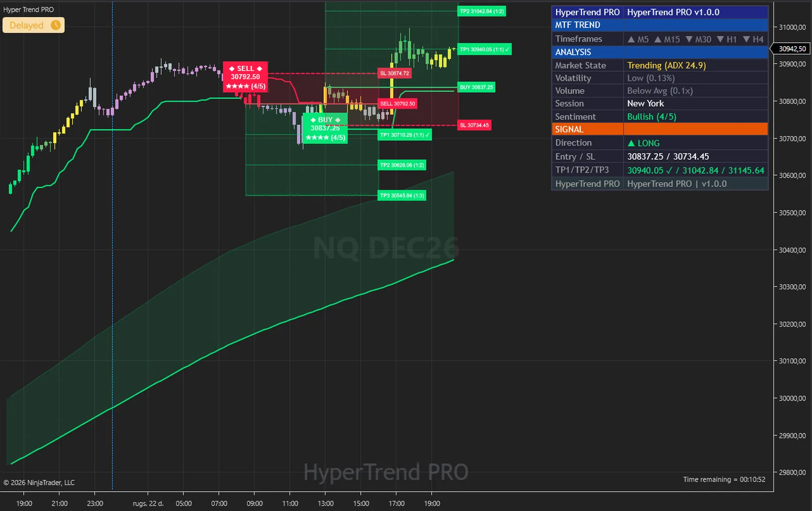Click the © 2026 NinjaTrader, LLC copyright text
Image resolution: width=812 pixels, height=511 pixels.
coord(39,483)
